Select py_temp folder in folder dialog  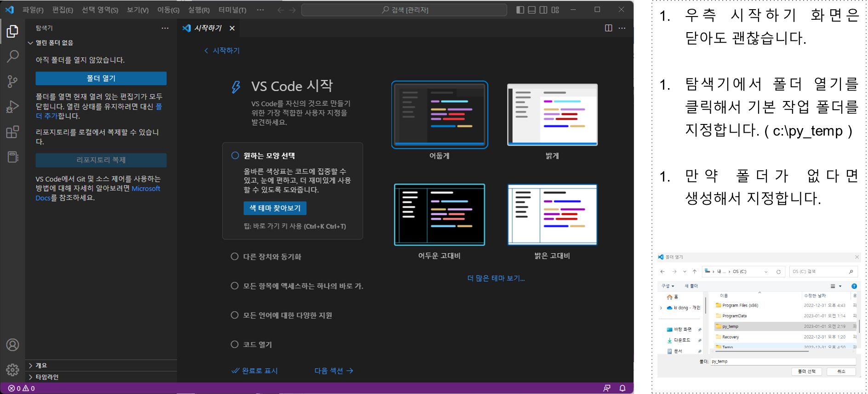coord(785,326)
